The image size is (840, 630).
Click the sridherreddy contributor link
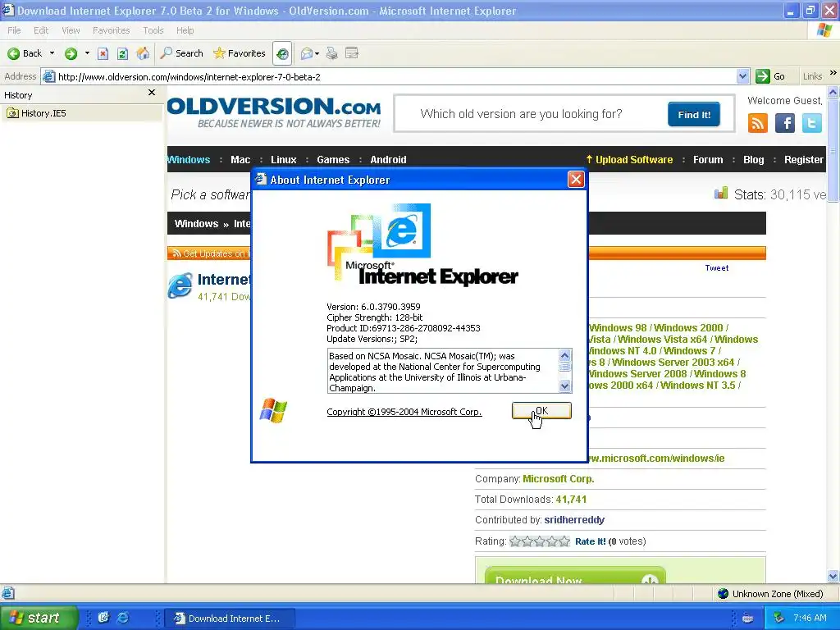[x=574, y=519]
